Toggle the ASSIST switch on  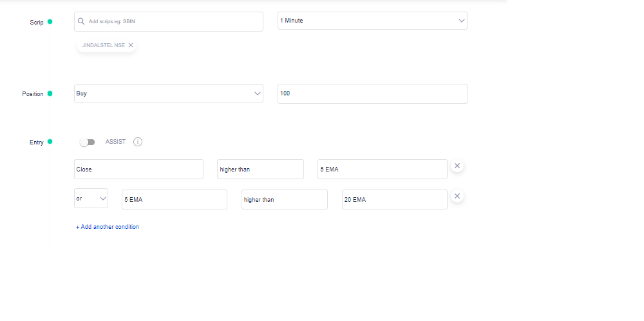88,142
